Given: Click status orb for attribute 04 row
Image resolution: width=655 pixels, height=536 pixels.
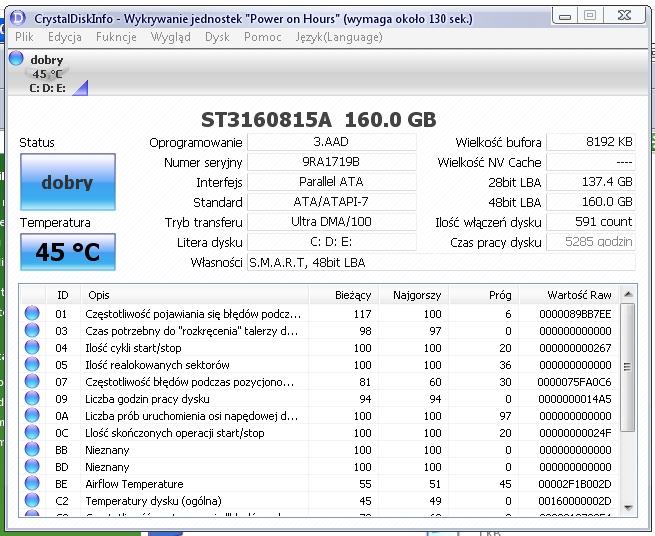Looking at the screenshot, I should [32, 348].
